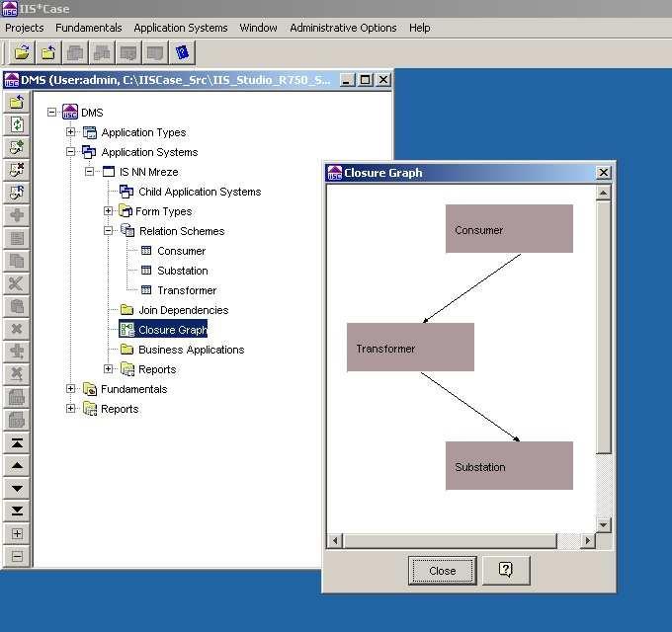Click the open project folder icon in top toolbar

22,53
